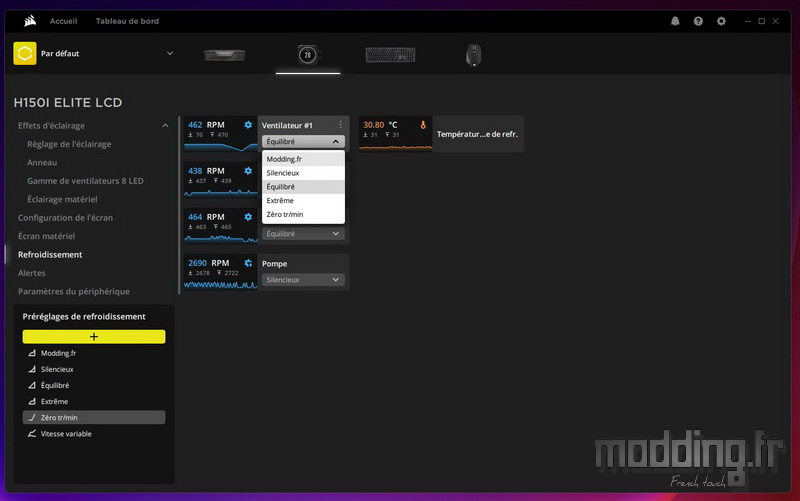Image resolution: width=800 pixels, height=501 pixels.
Task: Click the 2690 RPM pump graph tile
Action: (x=220, y=272)
